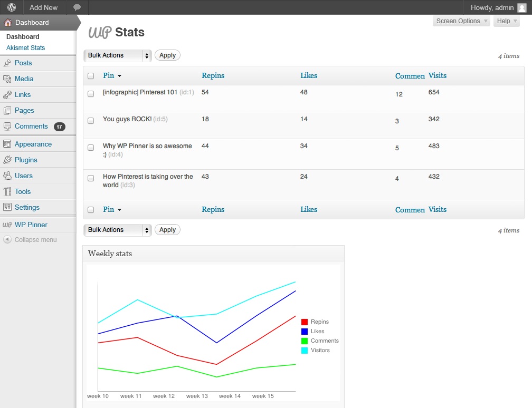Check the You guys ROCK! row checkbox
The image size is (532, 408).
pos(91,121)
